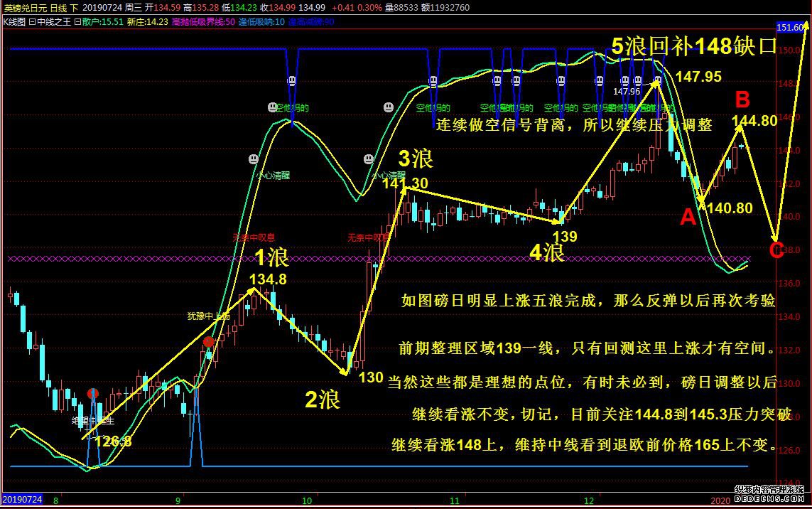Click the red dot marker below 犹豫中上涨 label
812x509 pixels.
click(x=208, y=342)
